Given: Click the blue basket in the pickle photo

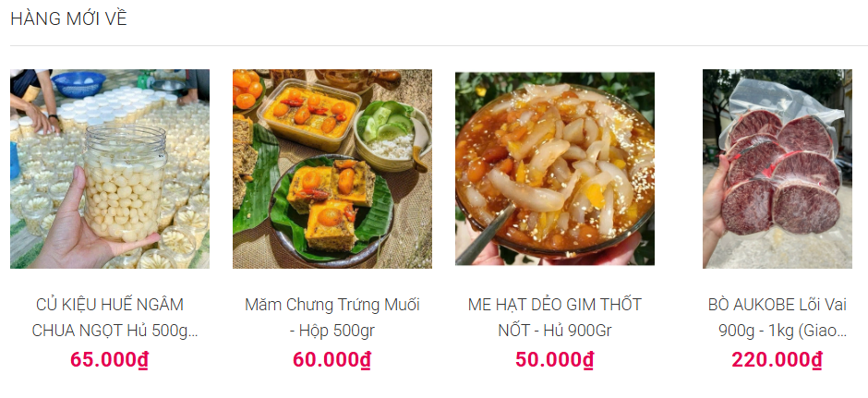Looking at the screenshot, I should pos(78,84).
